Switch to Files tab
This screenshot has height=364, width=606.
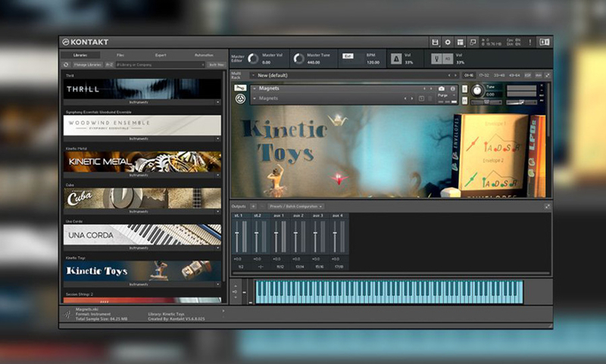pyautogui.click(x=120, y=54)
